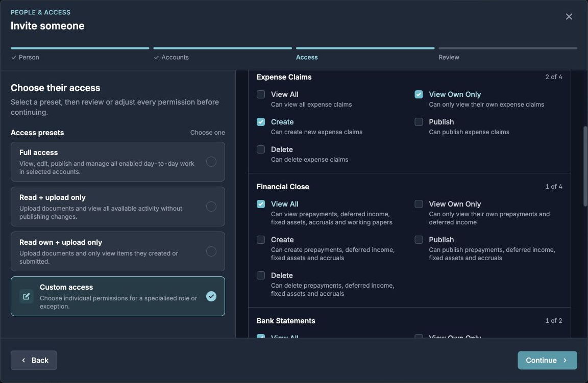Select the Full access preset radio
588x383 pixels.
click(x=211, y=162)
